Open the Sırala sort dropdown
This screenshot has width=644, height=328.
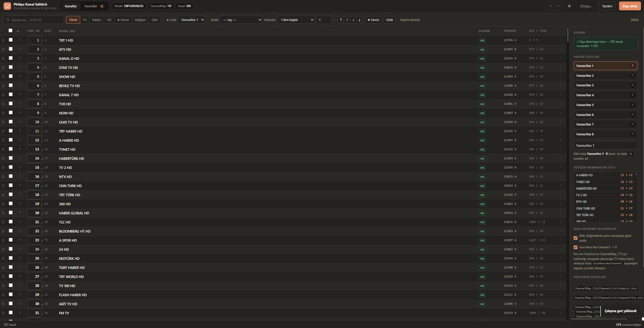241,20
